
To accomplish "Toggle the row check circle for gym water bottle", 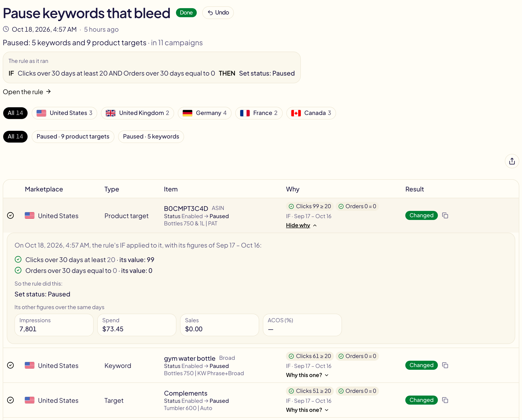I will 10,365.
